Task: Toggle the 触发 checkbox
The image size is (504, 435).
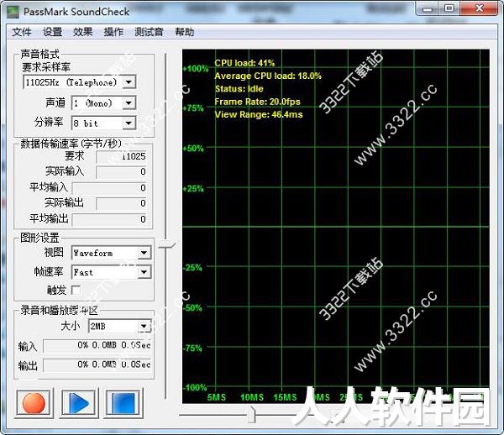Action: point(76,291)
